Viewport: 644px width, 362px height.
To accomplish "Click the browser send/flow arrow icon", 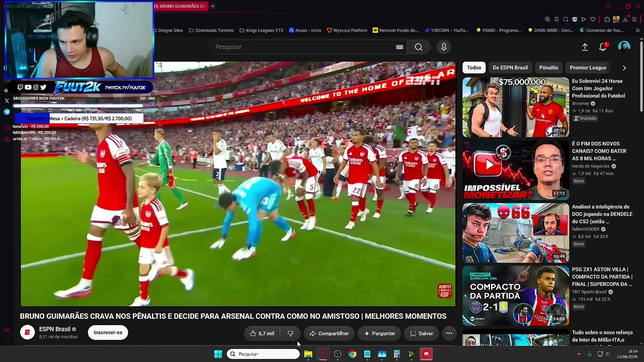I will click(x=584, y=20).
